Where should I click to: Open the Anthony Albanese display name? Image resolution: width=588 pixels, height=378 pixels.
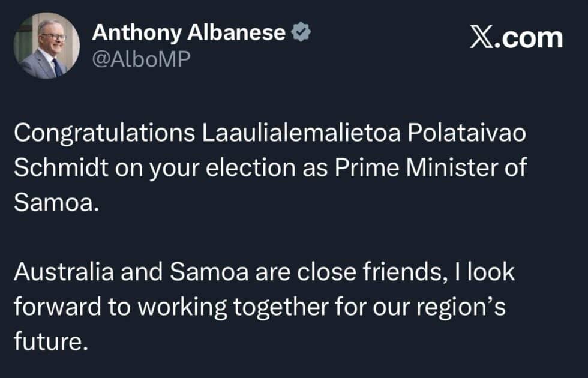(x=188, y=32)
